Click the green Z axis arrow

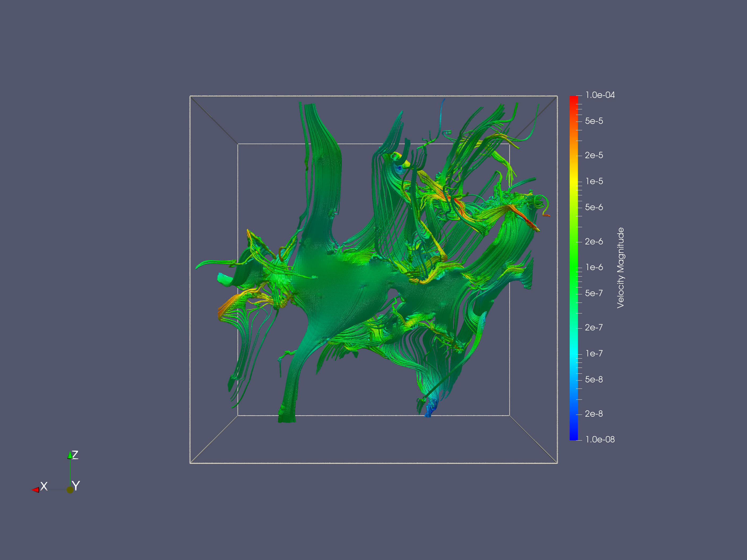tap(70, 455)
